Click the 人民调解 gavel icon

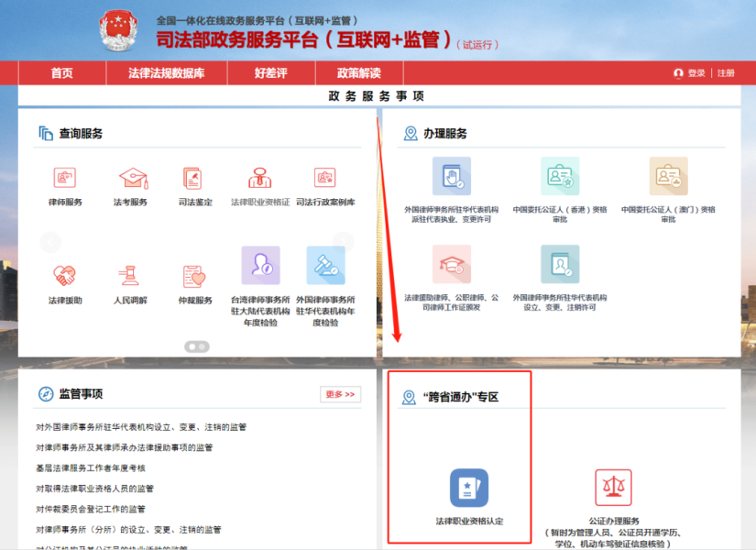coord(129,270)
